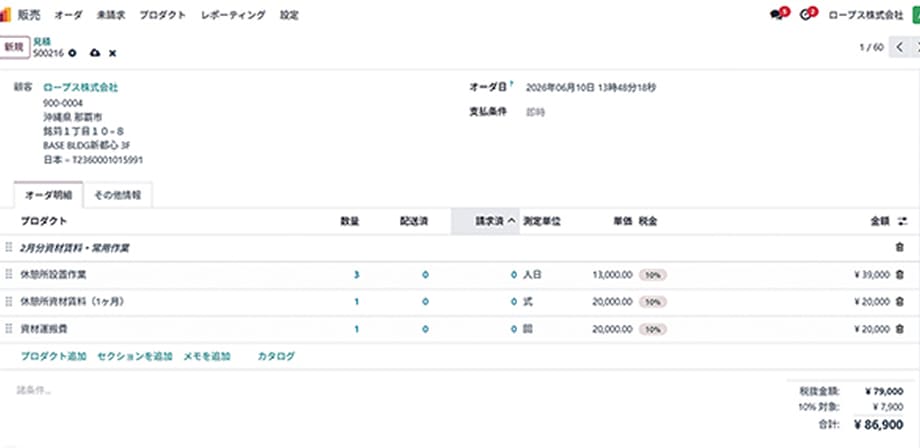Click the 新規 button
The height and width of the screenshot is (448, 920).
point(14,47)
